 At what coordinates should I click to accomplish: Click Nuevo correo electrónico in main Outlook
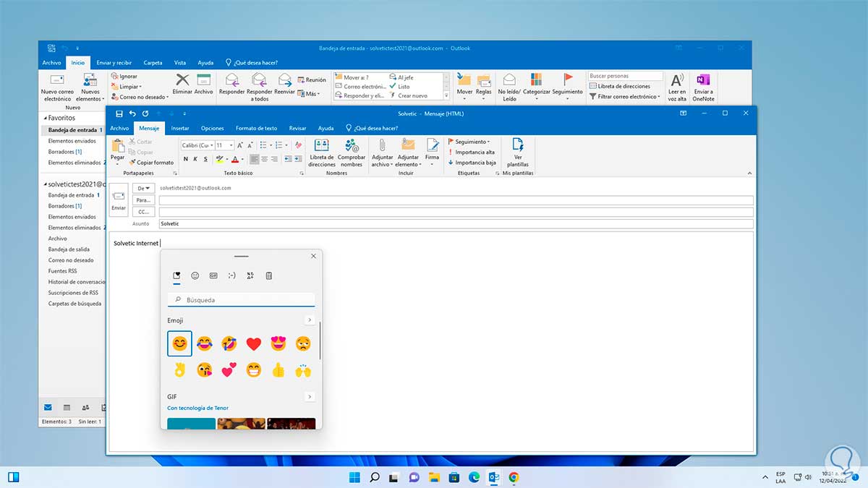[x=57, y=87]
